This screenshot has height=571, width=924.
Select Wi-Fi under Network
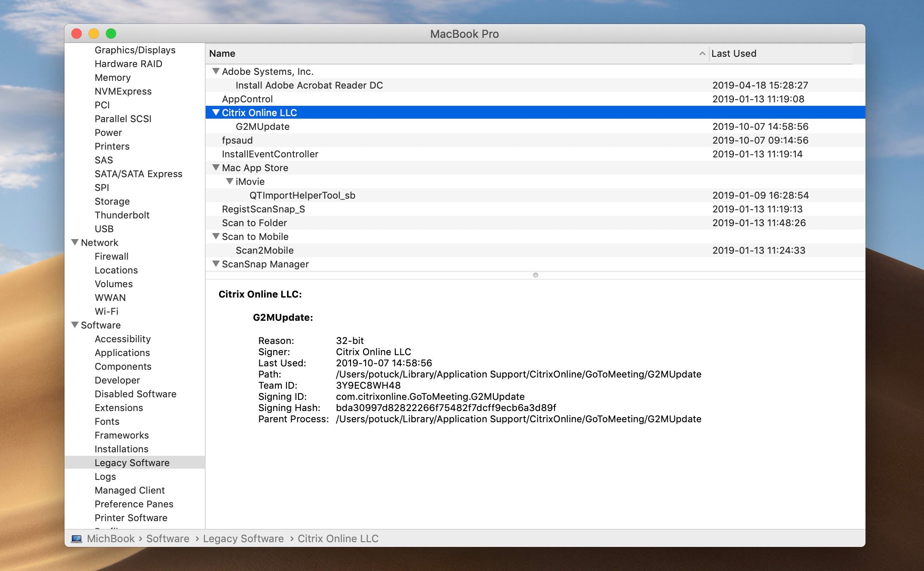pyautogui.click(x=106, y=311)
